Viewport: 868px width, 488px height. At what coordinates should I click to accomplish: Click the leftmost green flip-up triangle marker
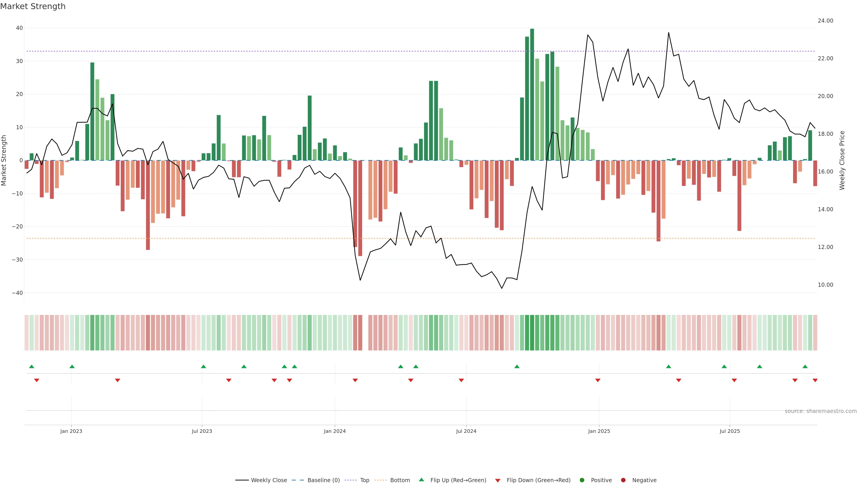click(32, 366)
